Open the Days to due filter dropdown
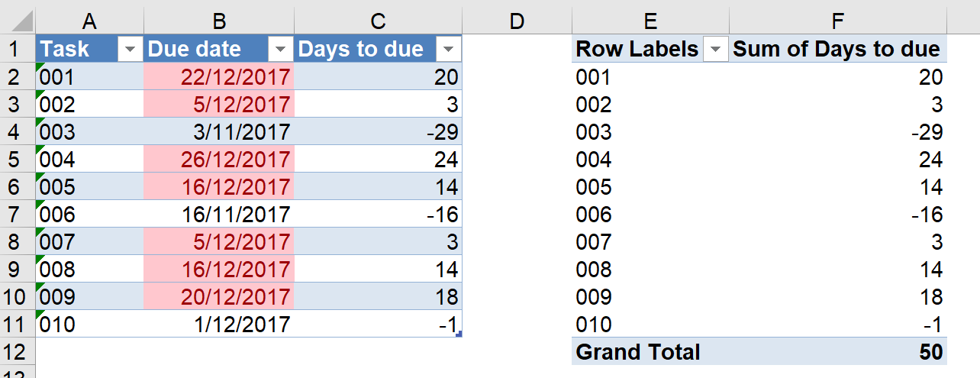 pos(449,50)
